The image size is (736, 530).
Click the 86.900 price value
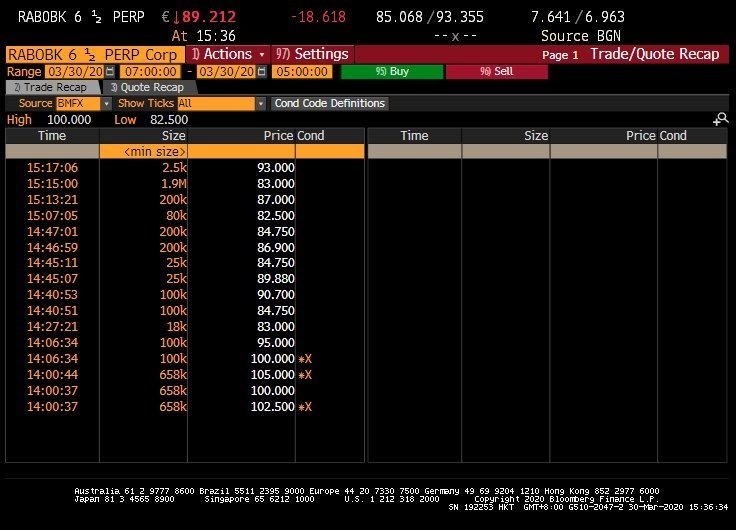pos(276,247)
